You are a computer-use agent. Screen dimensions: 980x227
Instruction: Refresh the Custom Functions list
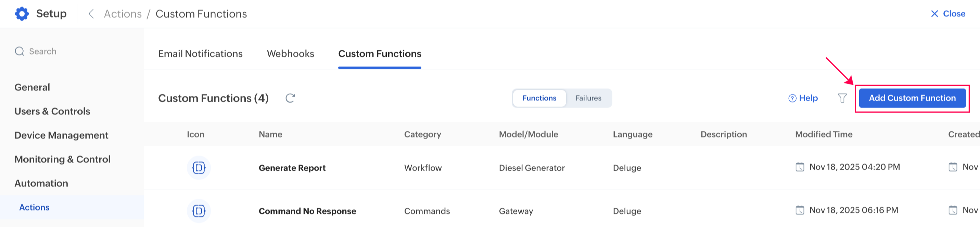290,98
